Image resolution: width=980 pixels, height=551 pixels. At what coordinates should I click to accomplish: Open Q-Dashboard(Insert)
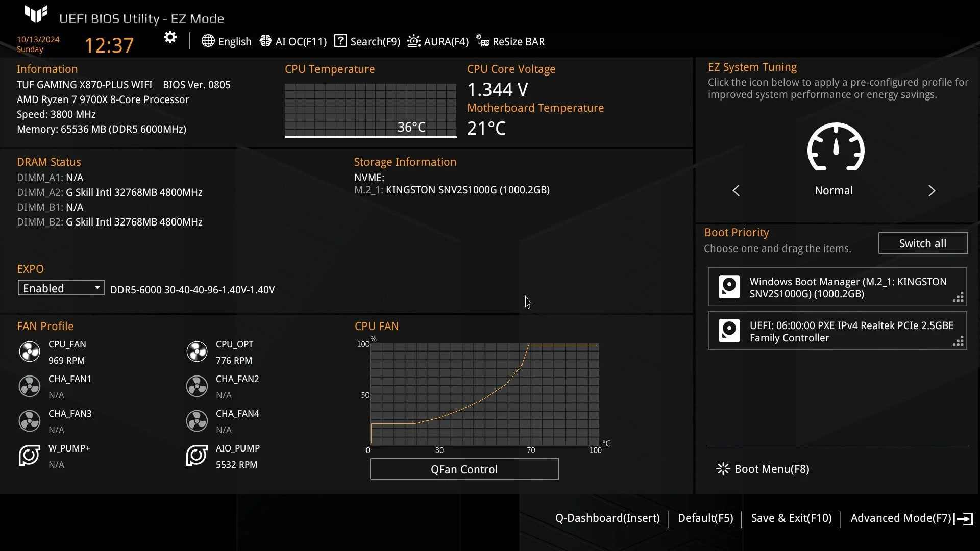click(x=607, y=518)
